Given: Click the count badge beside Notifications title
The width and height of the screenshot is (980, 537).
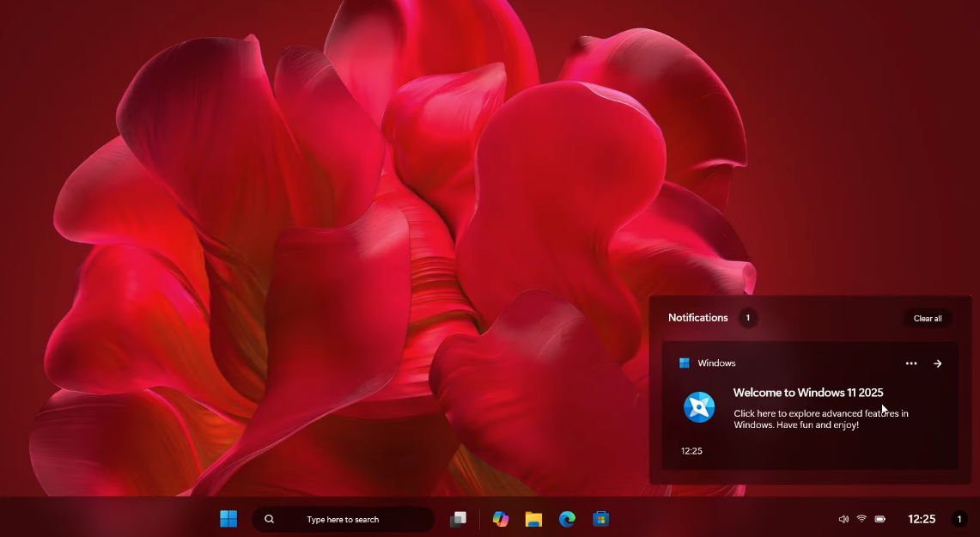Looking at the screenshot, I should [748, 318].
